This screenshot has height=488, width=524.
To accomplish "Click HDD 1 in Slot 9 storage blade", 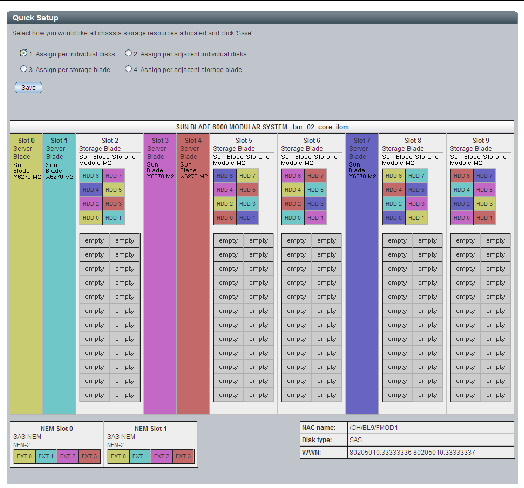I will pyautogui.click(x=485, y=218).
